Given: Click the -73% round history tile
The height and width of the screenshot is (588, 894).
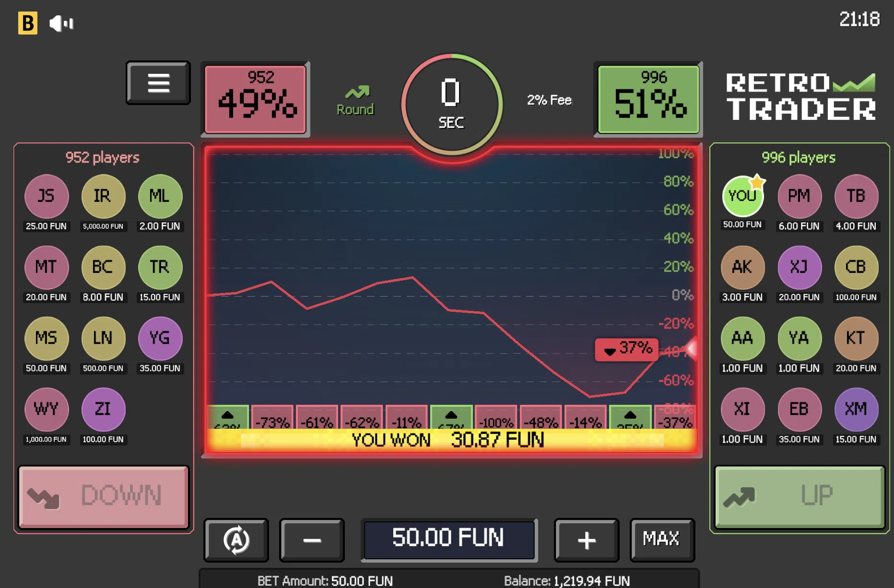Looking at the screenshot, I should [272, 417].
